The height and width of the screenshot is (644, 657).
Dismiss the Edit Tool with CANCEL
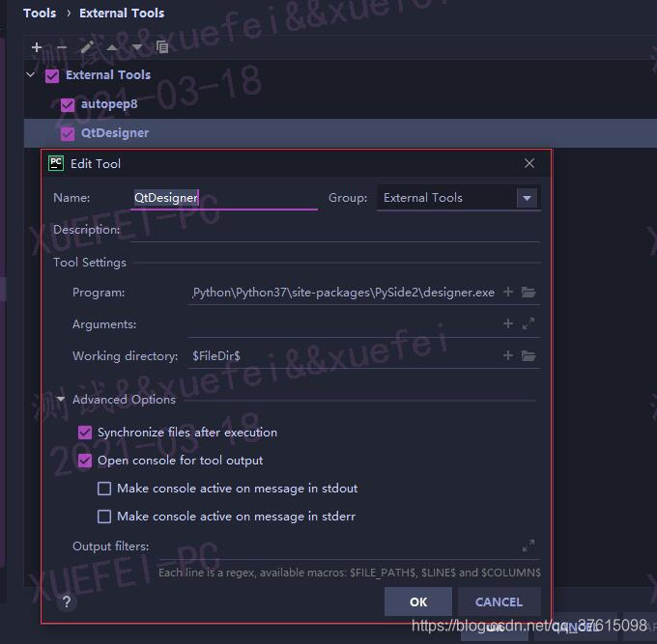500,602
